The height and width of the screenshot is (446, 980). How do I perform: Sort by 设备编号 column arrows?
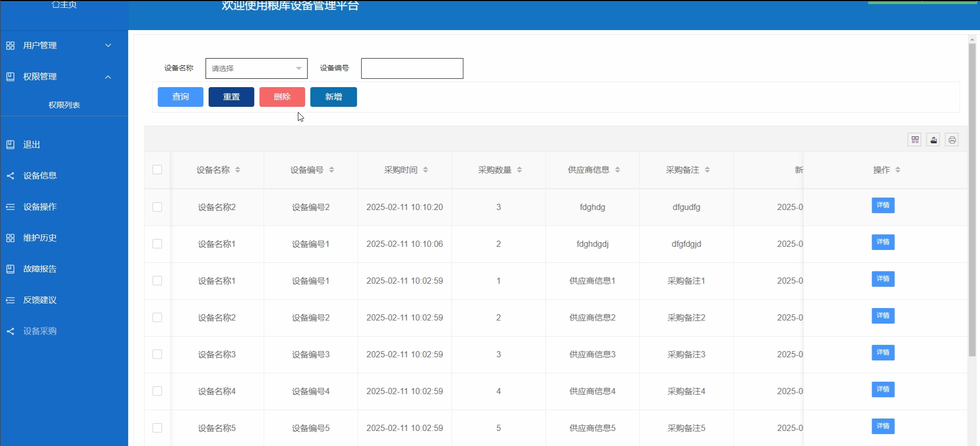click(332, 170)
